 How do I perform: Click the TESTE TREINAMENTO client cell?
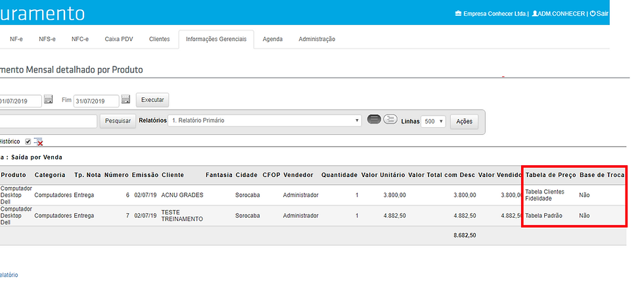182,215
